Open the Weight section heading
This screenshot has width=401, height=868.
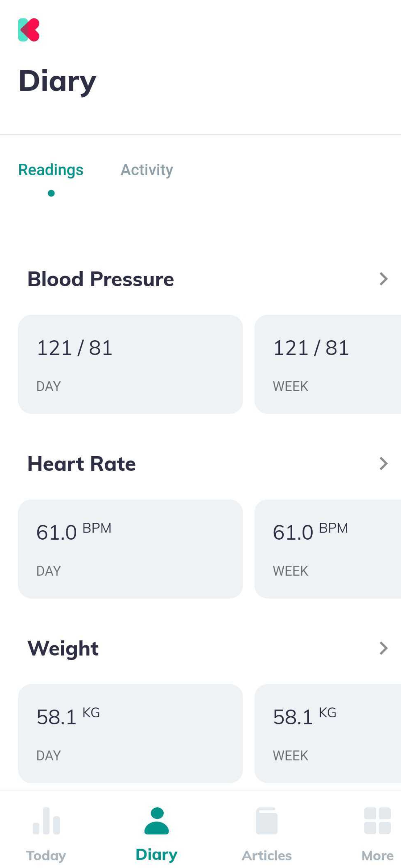tap(63, 649)
